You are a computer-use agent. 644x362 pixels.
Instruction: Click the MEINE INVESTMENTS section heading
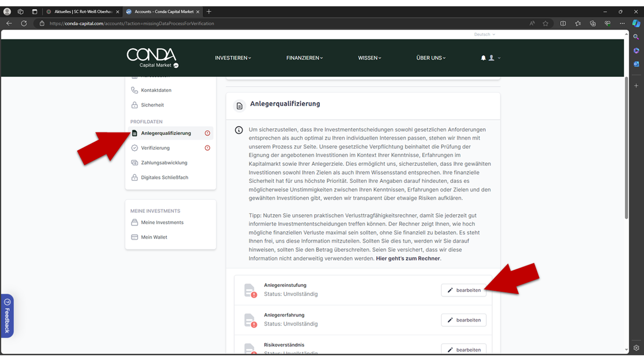[x=155, y=211]
